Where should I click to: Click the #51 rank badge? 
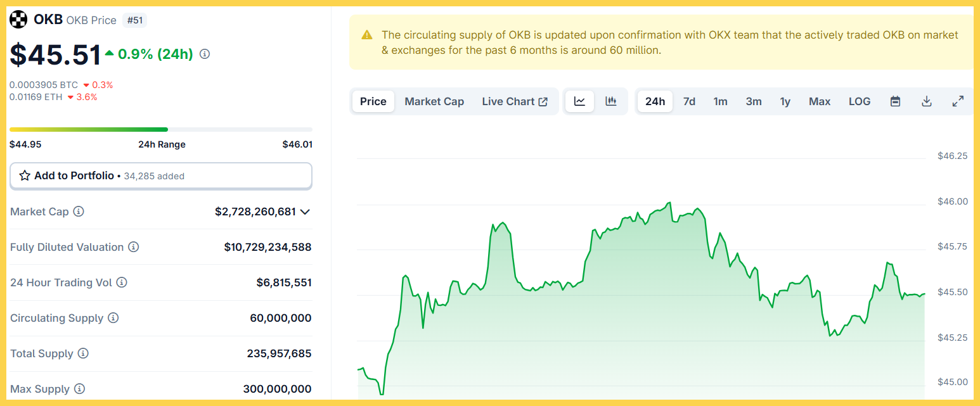click(134, 20)
